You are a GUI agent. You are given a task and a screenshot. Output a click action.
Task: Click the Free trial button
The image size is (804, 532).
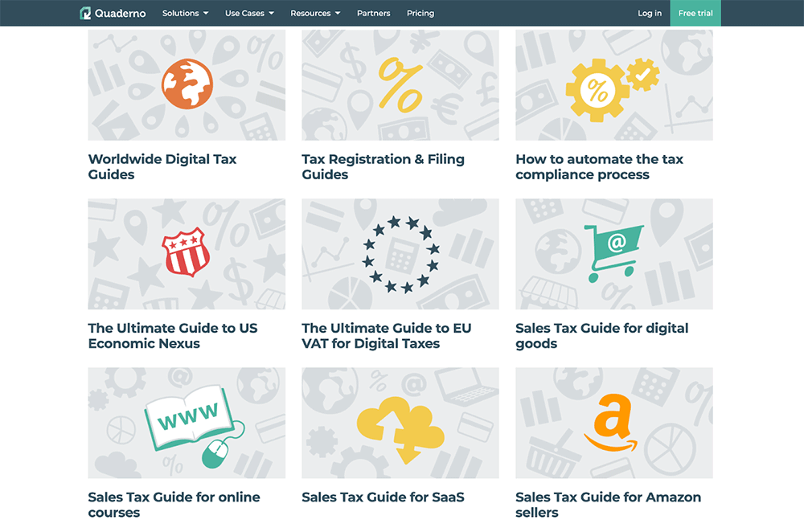pos(695,13)
